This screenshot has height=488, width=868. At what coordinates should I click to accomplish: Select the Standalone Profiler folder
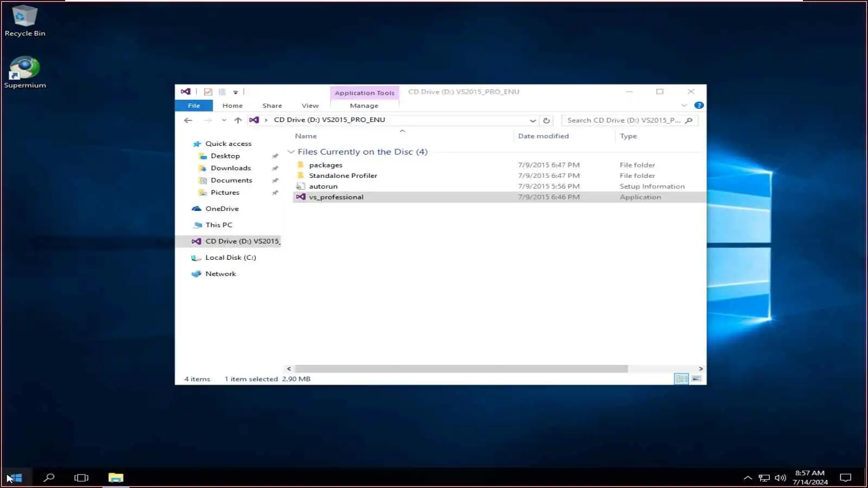coord(343,176)
